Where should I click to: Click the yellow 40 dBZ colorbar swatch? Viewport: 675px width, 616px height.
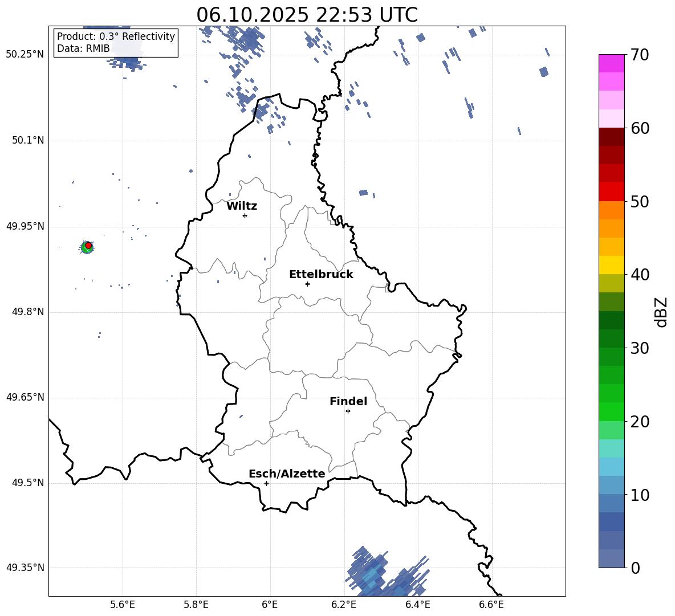pyautogui.click(x=611, y=265)
